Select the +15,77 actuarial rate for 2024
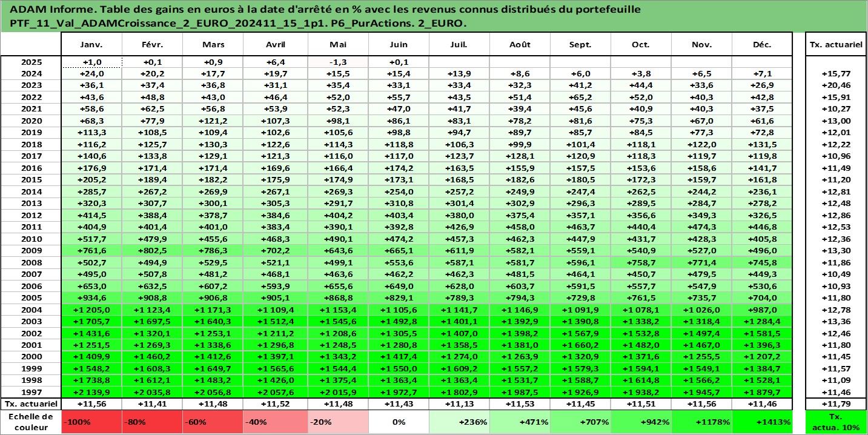Screen dimensions: 868x435 point(837,74)
